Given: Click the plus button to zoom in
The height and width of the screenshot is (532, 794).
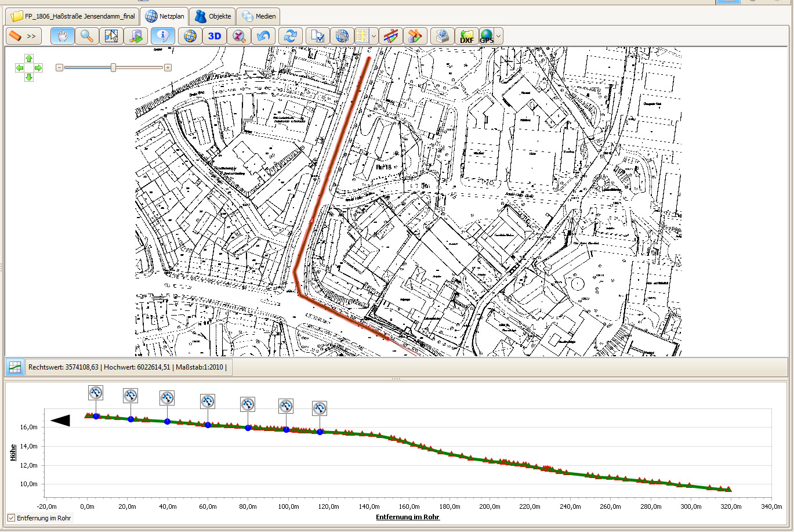Looking at the screenshot, I should tap(168, 68).
